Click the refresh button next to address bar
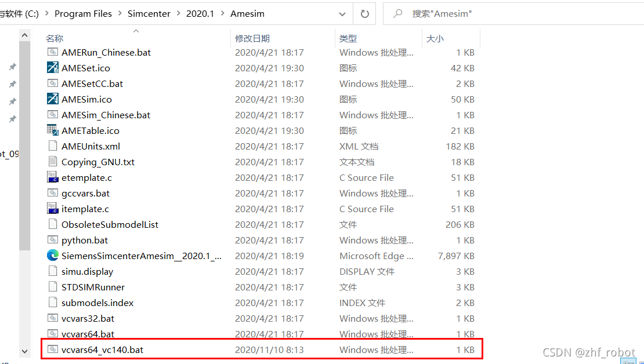This screenshot has height=364, width=644. [365, 13]
